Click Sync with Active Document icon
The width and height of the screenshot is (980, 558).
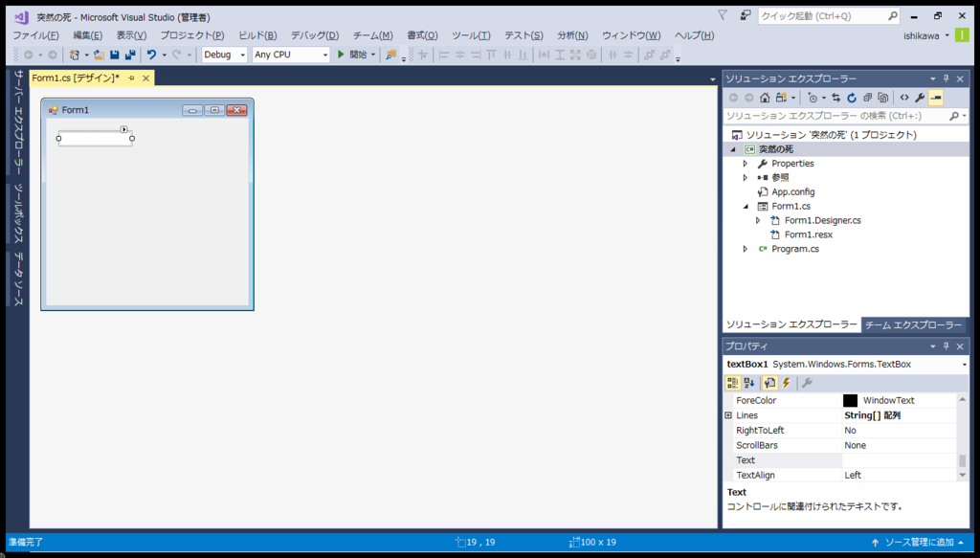click(835, 98)
